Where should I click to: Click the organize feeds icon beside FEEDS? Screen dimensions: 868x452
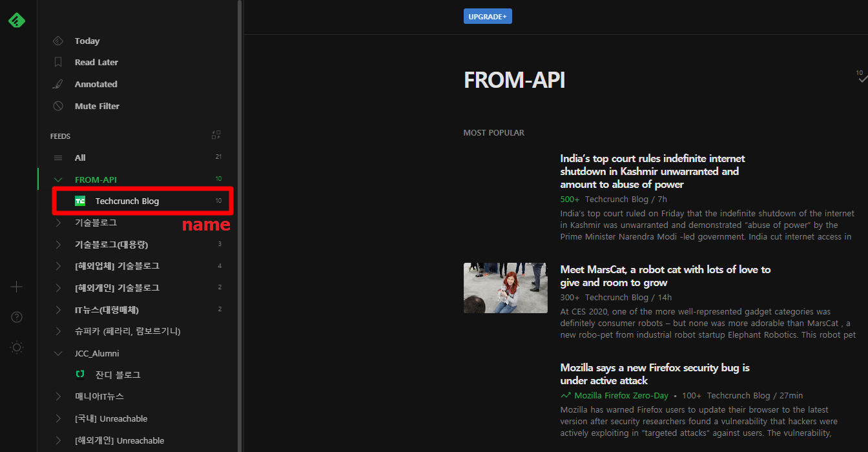pos(216,135)
